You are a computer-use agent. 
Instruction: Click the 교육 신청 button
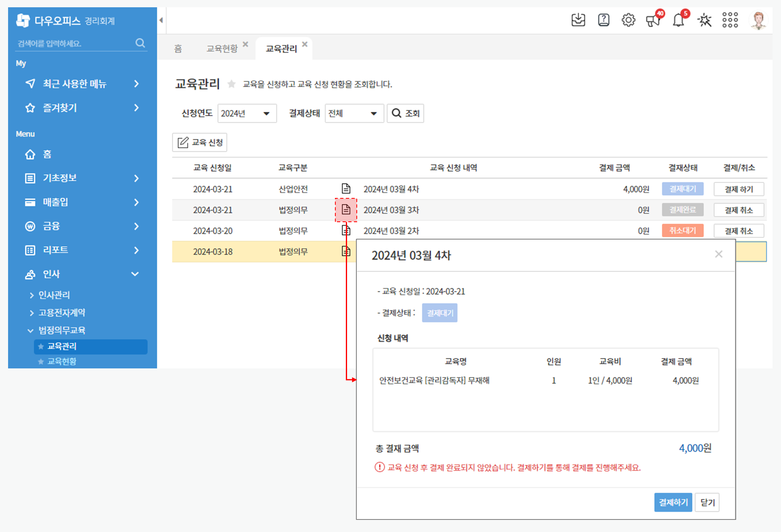coord(200,142)
